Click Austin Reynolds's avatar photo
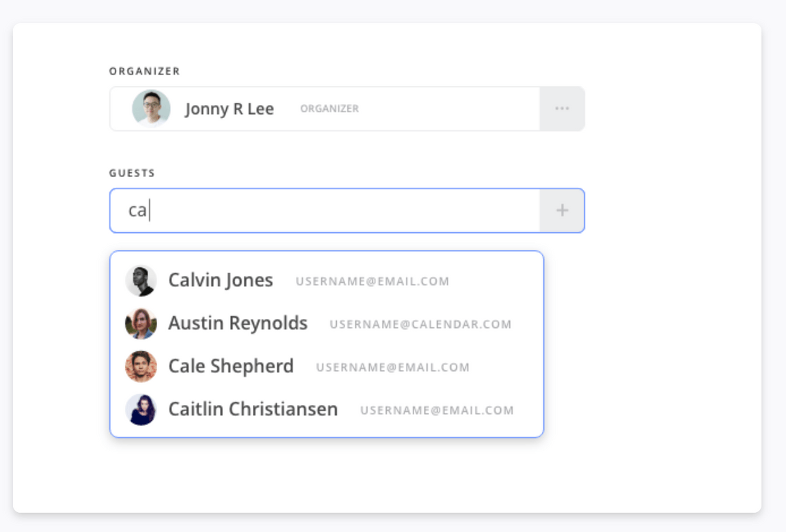Image resolution: width=786 pixels, height=532 pixels. (141, 323)
